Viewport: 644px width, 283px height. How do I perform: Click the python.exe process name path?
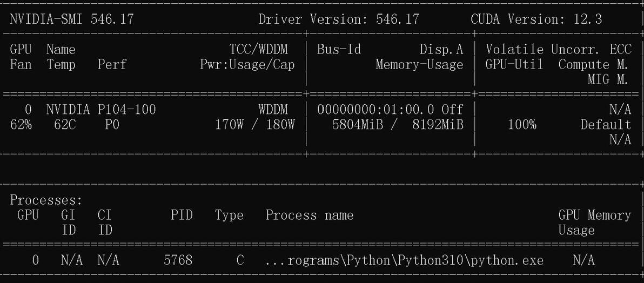[x=404, y=260]
